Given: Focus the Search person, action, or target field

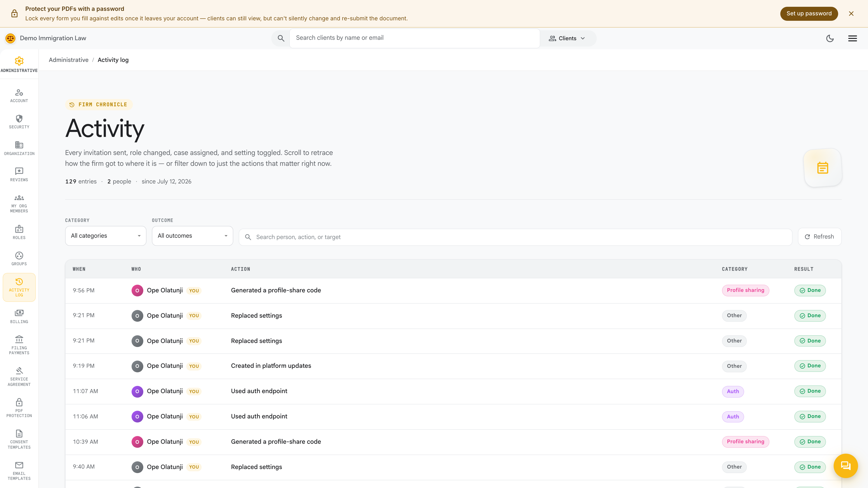Looking at the screenshot, I should [515, 237].
